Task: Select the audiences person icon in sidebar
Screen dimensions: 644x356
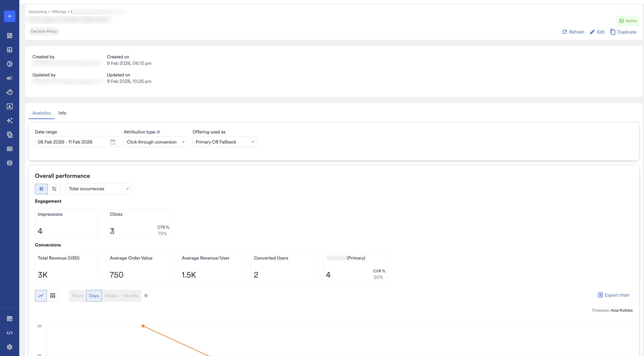Action: [x=10, y=106]
